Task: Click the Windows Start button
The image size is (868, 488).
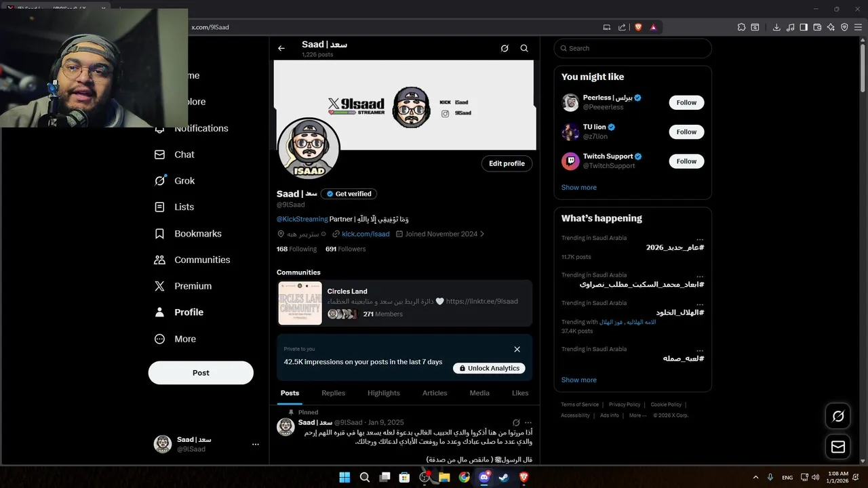Action: point(344,477)
